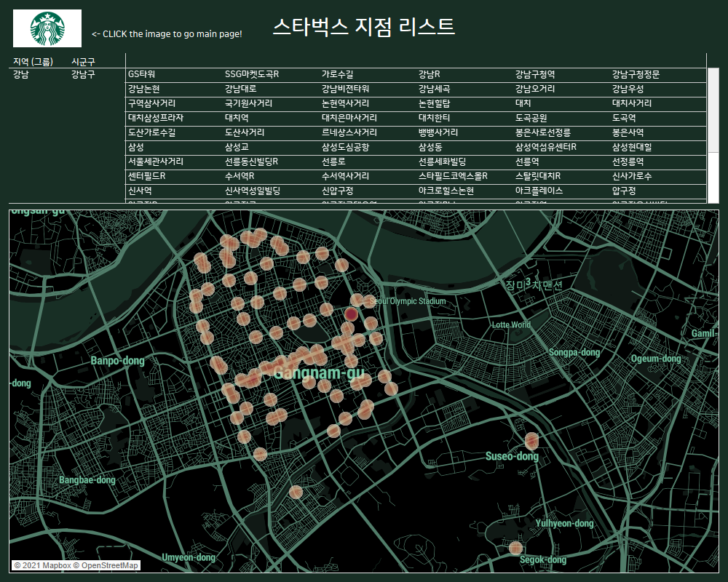Image resolution: width=728 pixels, height=582 pixels.
Task: Click the 가로수길 store entry
Action: click(x=338, y=74)
